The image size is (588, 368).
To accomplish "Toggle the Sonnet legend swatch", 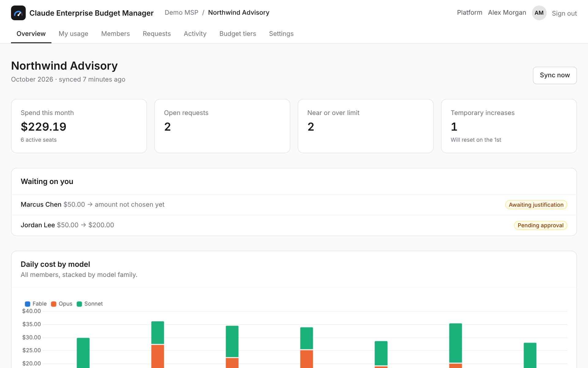I will 79,304.
